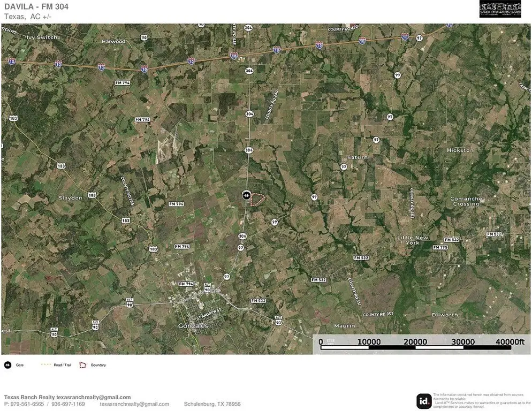The height and width of the screenshot is (411, 532).
Task: Click the Gonzales city label
Action: click(193, 325)
